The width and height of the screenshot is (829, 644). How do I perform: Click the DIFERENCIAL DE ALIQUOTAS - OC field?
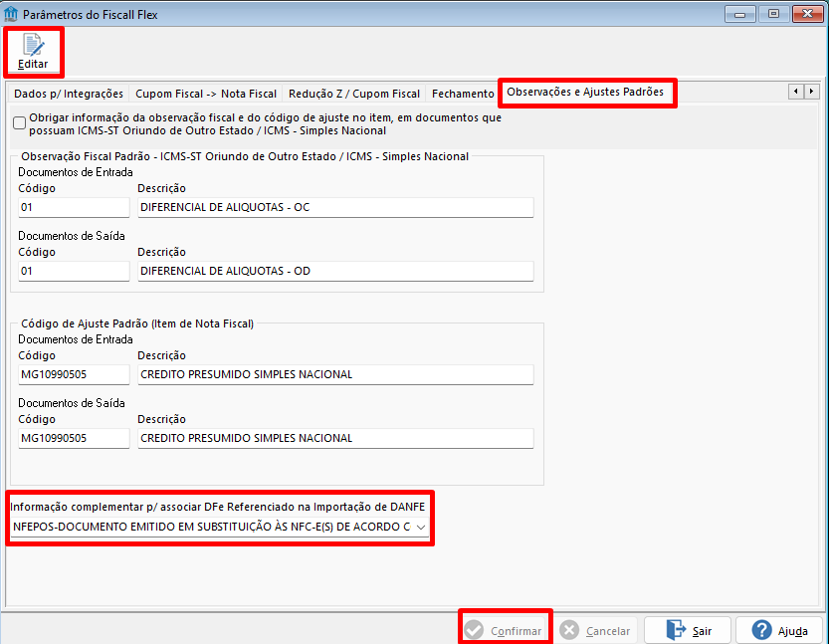click(x=335, y=207)
